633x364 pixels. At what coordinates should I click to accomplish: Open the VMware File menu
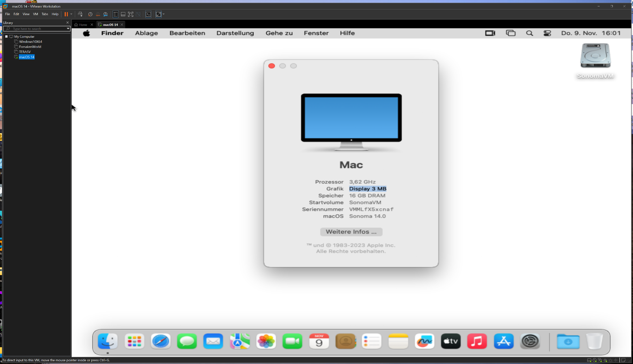click(x=7, y=14)
